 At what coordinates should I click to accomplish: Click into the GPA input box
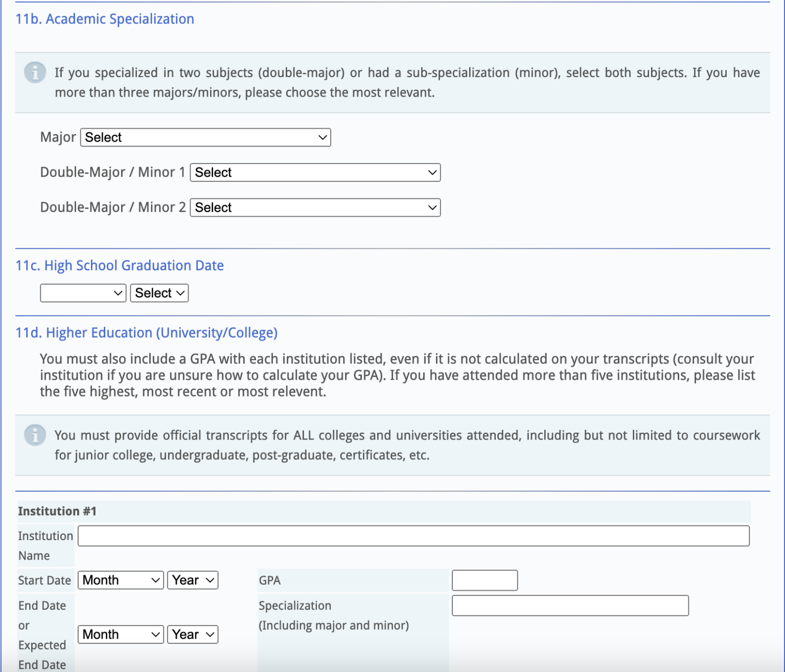click(484, 581)
